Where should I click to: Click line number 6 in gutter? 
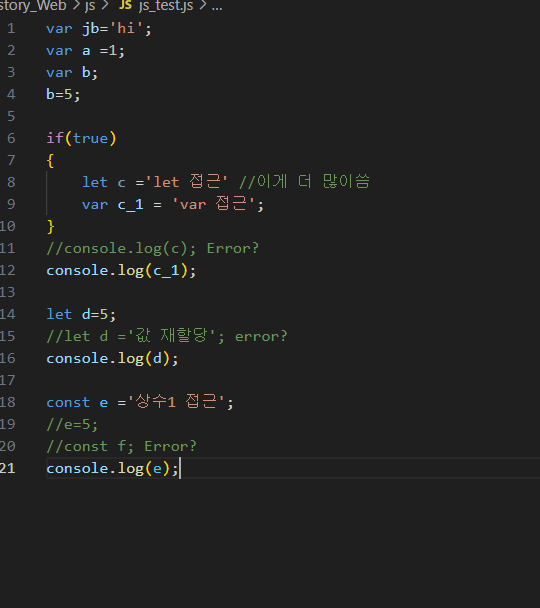(x=11, y=138)
